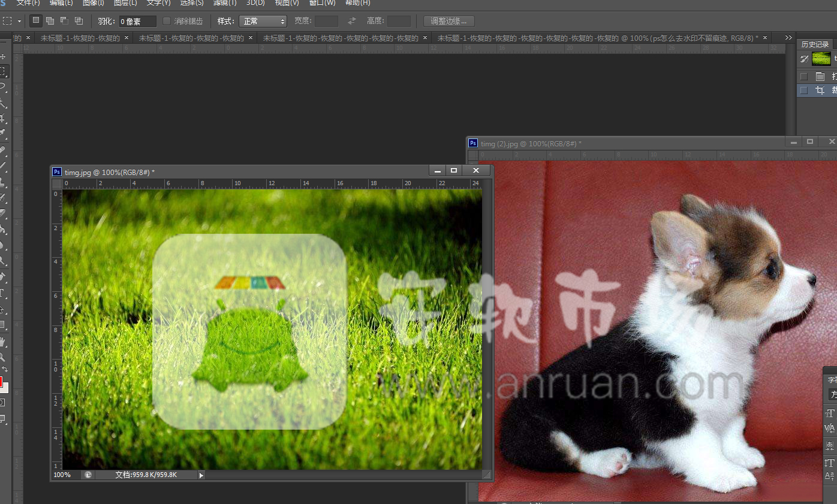Toggle history brush source box for first history step
The image size is (837, 504).
click(804, 76)
